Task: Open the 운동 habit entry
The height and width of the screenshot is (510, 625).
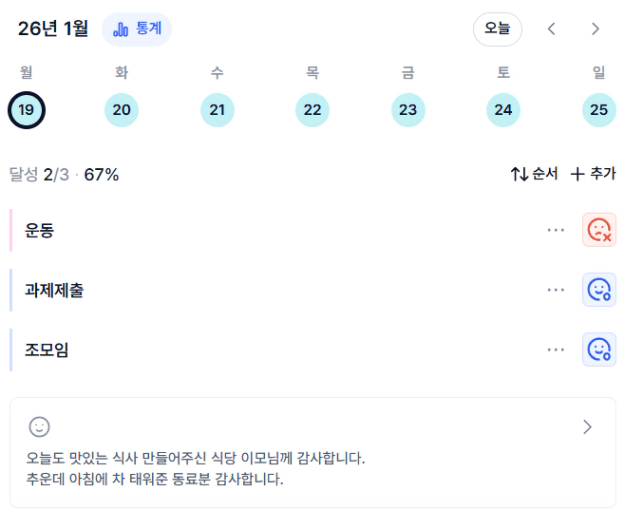Action: [40, 230]
